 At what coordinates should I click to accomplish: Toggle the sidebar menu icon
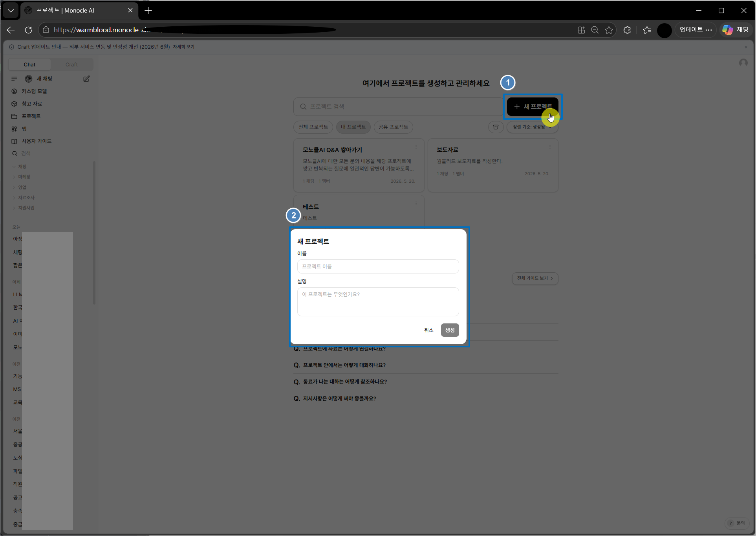tap(15, 79)
